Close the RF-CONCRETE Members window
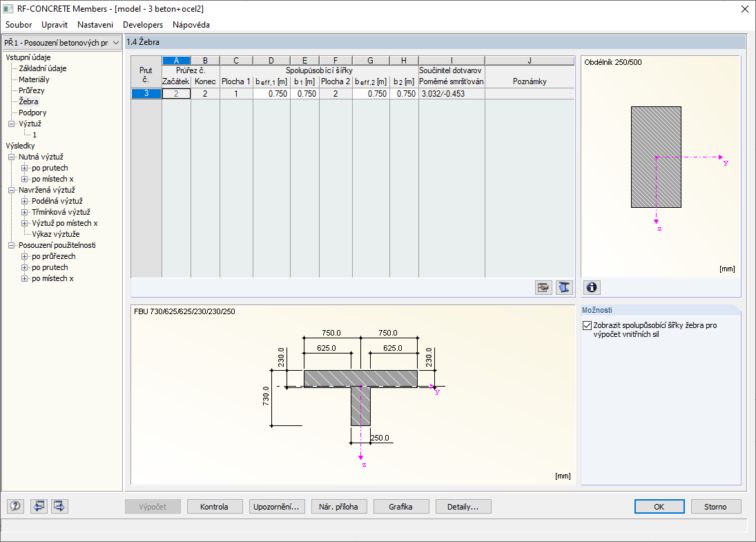 744,9
